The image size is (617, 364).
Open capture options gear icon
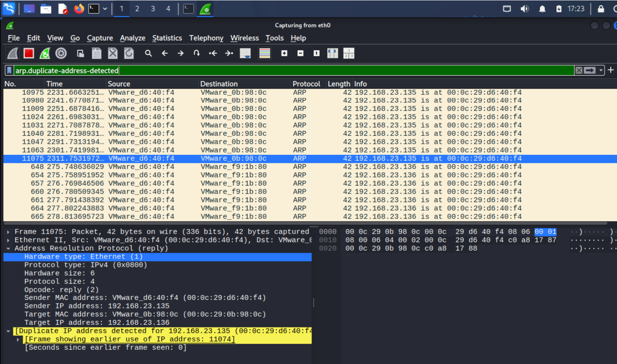click(x=61, y=53)
